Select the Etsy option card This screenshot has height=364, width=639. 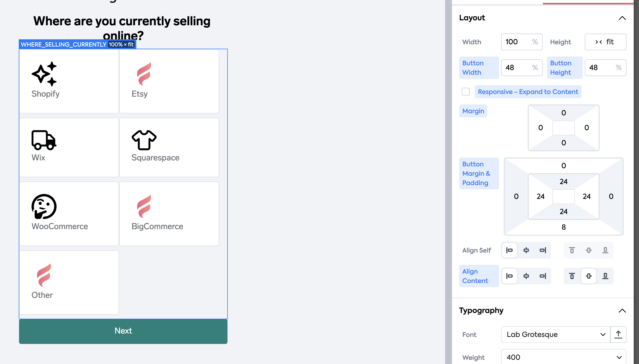coord(169,81)
